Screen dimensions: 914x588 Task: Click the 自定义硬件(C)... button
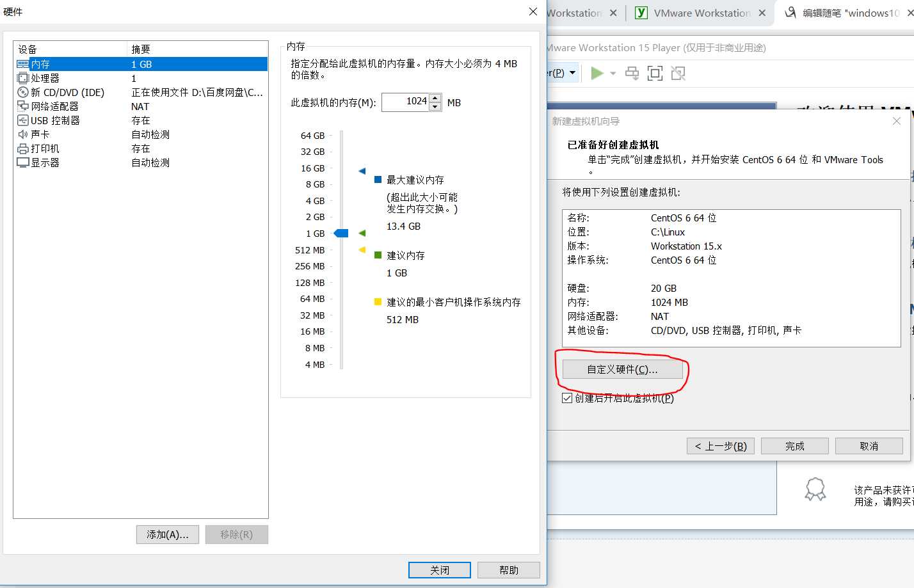point(623,369)
